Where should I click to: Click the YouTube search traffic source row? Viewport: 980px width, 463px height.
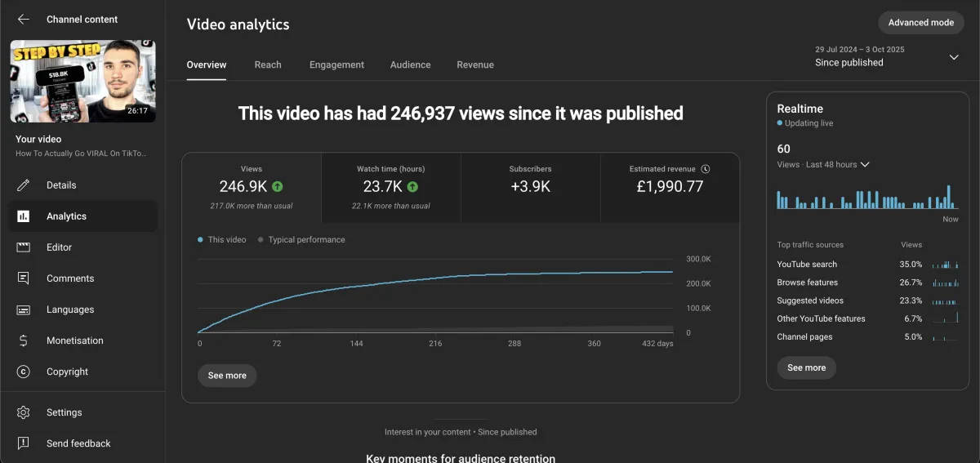coord(868,265)
